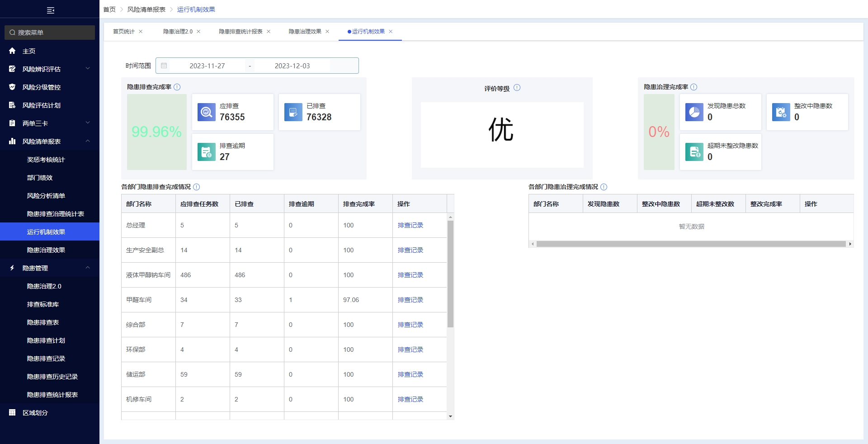Open 排查记录 for 液体甲醇钠车间 row

[x=410, y=275]
